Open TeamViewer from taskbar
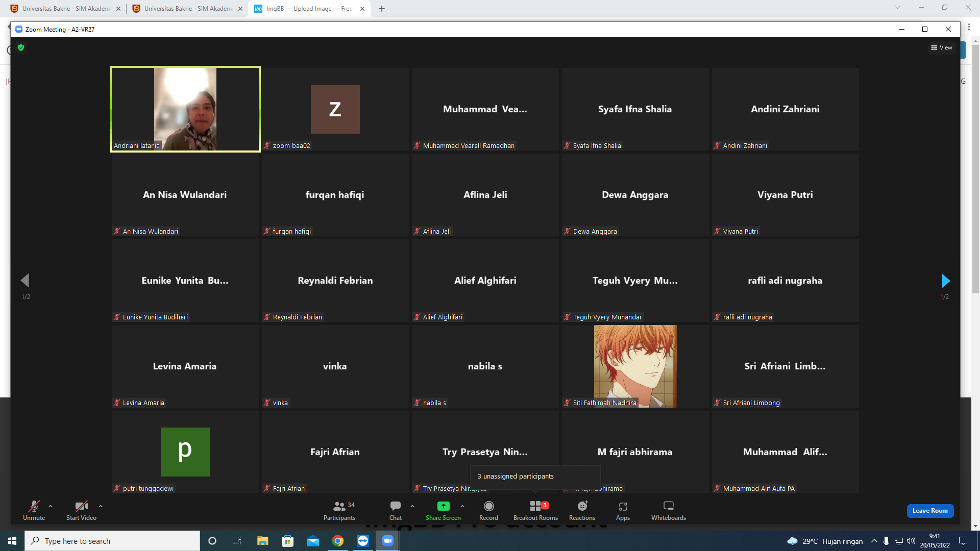 click(x=363, y=541)
